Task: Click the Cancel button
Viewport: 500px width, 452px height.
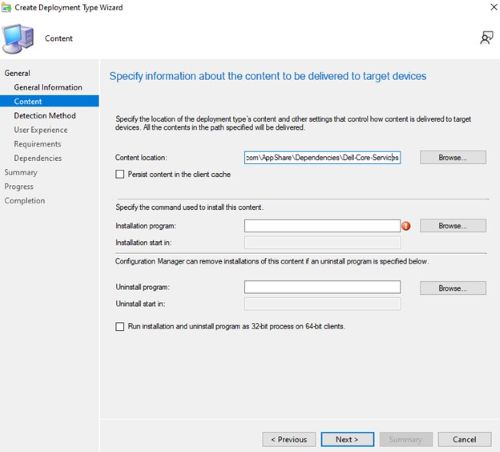Action: tap(464, 439)
